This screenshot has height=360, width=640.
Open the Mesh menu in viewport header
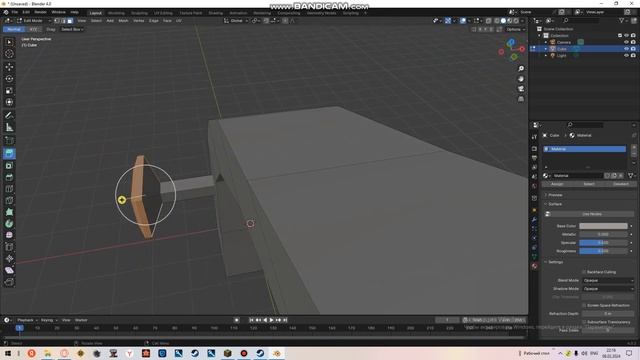pyautogui.click(x=123, y=21)
